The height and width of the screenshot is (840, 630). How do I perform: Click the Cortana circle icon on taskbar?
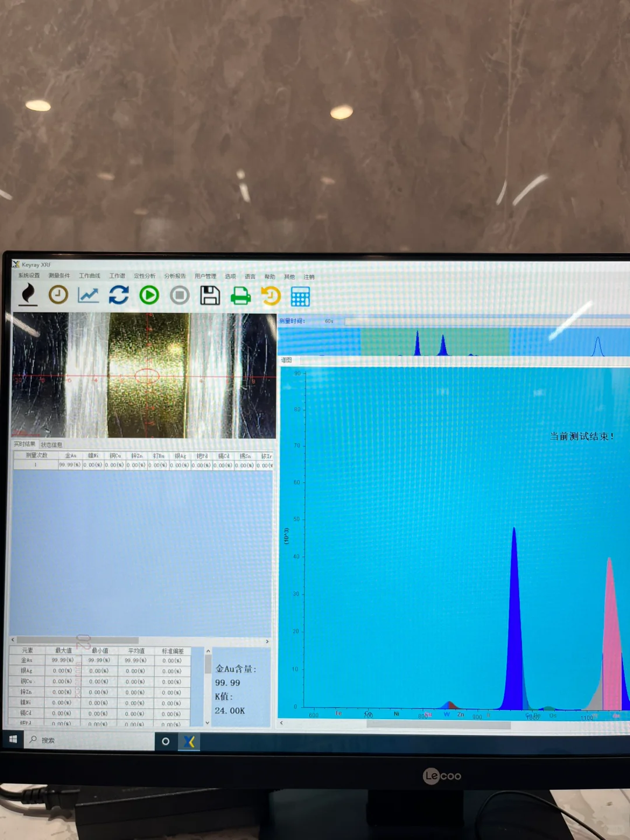[x=166, y=741]
